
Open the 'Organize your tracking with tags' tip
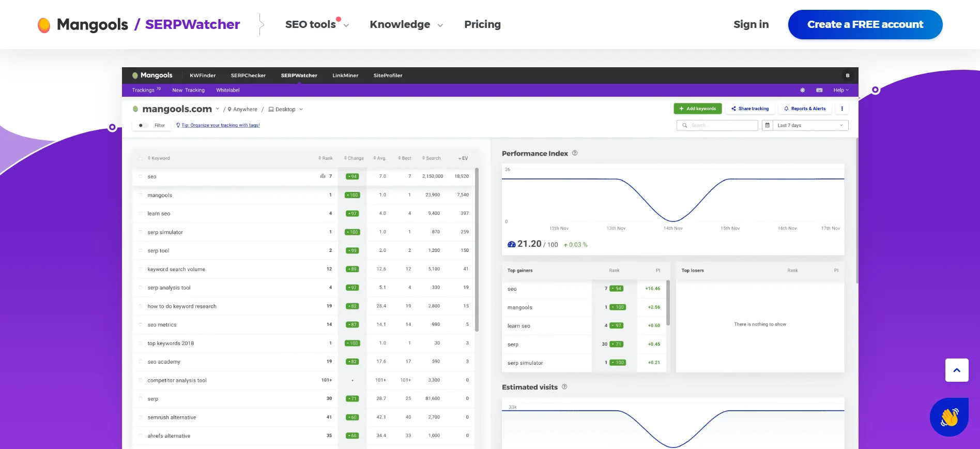coord(221,125)
